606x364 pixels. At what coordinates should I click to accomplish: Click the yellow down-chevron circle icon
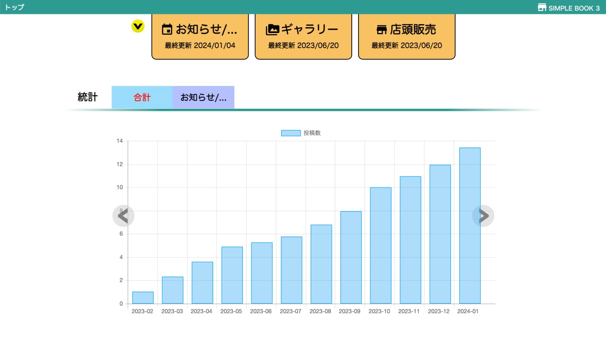(138, 26)
